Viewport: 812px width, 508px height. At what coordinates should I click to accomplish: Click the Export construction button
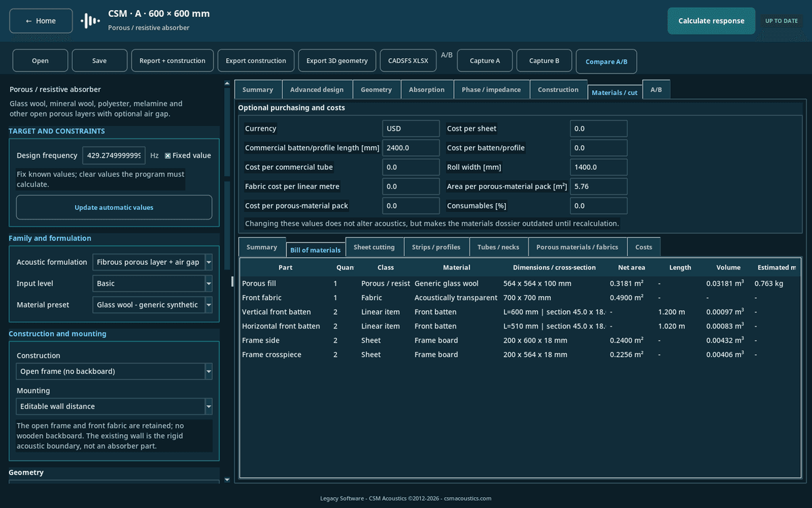[x=256, y=60]
